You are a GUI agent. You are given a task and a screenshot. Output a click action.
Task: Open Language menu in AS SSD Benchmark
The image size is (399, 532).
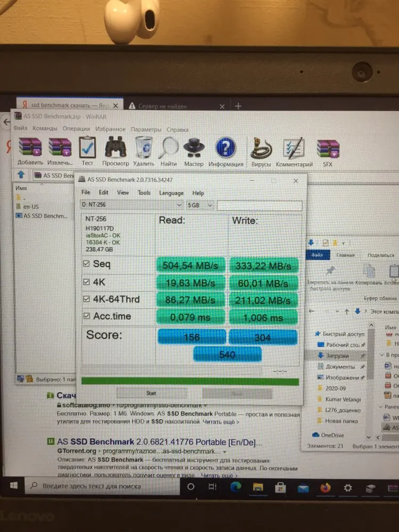pyautogui.click(x=171, y=193)
